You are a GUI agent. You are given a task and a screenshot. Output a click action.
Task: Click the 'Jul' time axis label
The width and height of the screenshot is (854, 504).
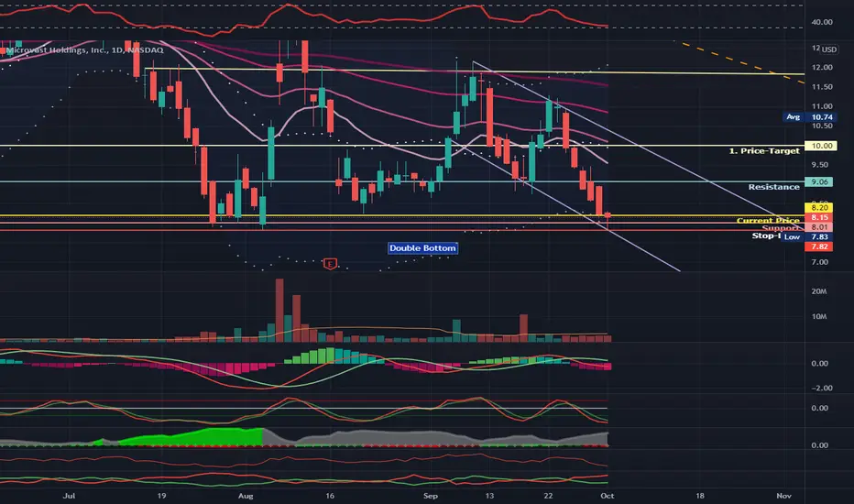(x=69, y=496)
